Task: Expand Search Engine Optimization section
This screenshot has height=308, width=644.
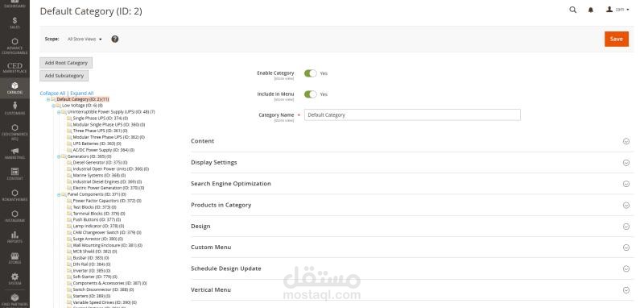Action: click(x=412, y=184)
